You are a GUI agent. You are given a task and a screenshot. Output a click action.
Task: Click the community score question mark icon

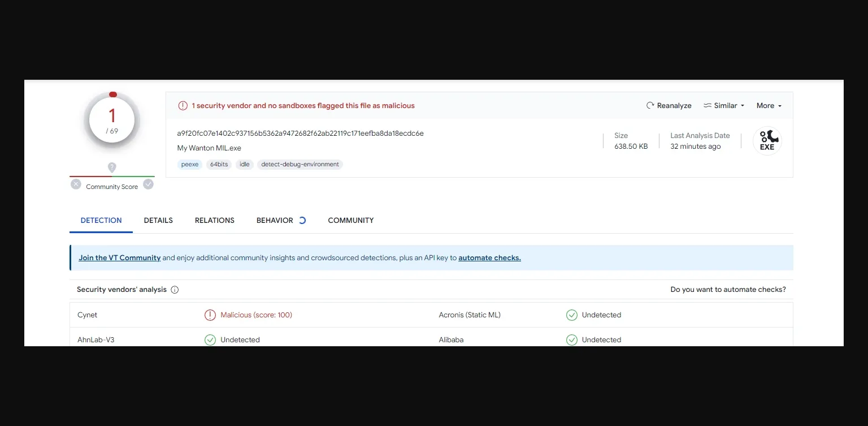112,167
